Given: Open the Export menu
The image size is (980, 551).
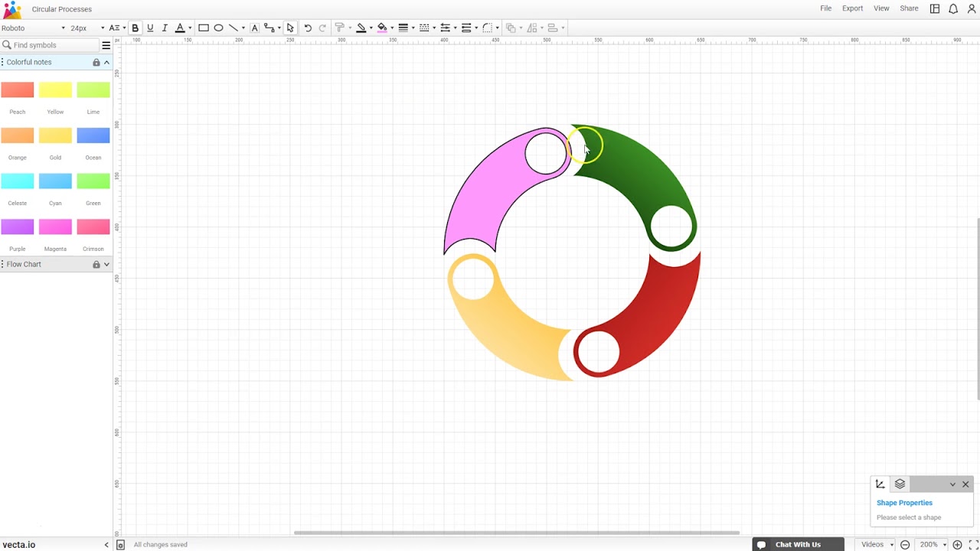Looking at the screenshot, I should pos(853,8).
